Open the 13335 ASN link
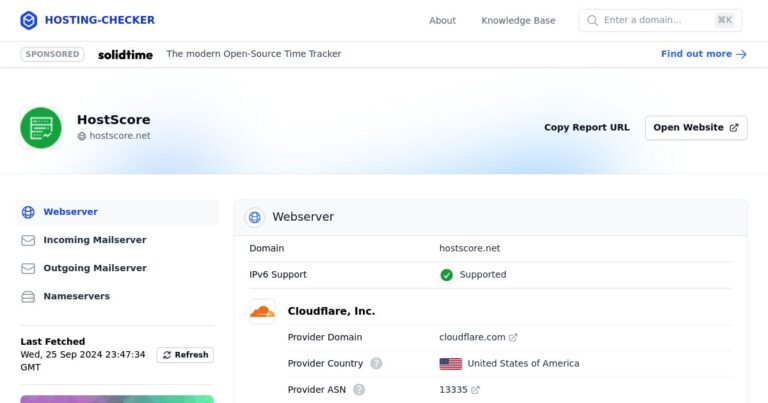 pyautogui.click(x=453, y=390)
